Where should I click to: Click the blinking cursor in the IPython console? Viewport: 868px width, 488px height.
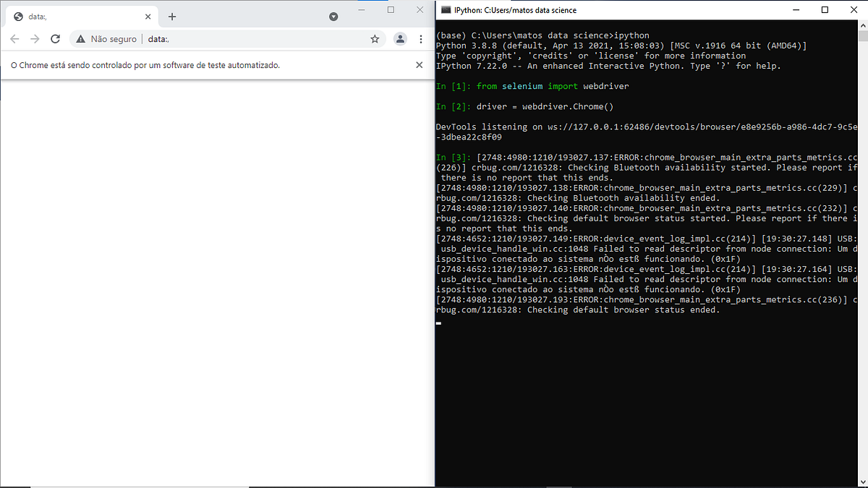pyautogui.click(x=438, y=323)
